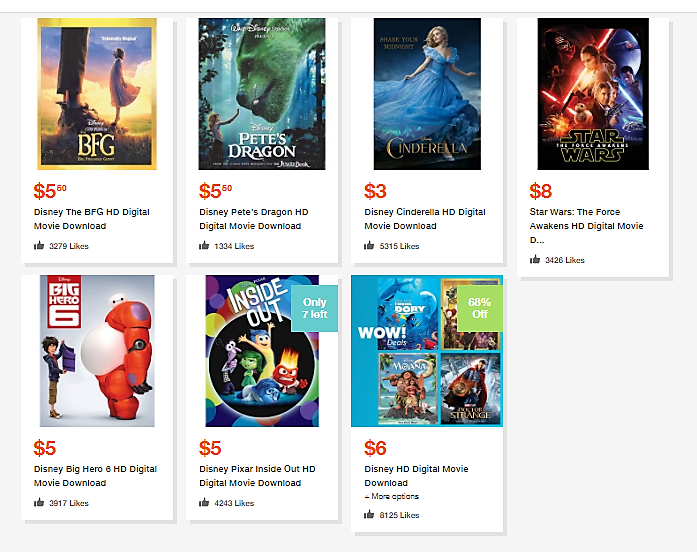Click the 68% Off badge
Screen dimensions: 697x552
[480, 308]
